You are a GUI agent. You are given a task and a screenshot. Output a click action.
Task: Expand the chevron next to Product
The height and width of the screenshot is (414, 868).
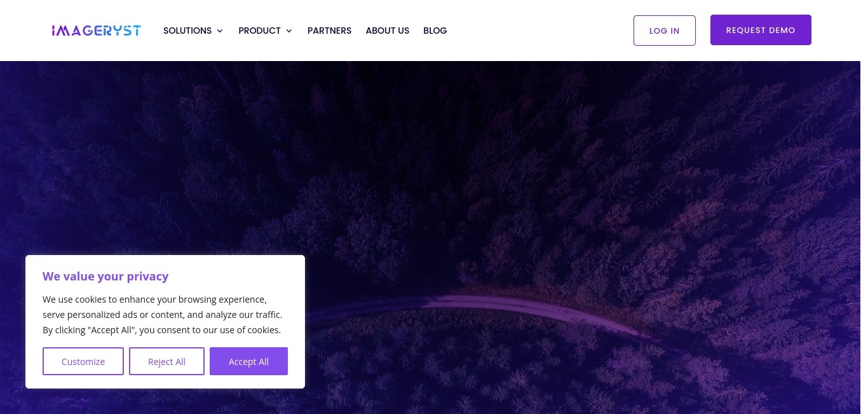(289, 31)
